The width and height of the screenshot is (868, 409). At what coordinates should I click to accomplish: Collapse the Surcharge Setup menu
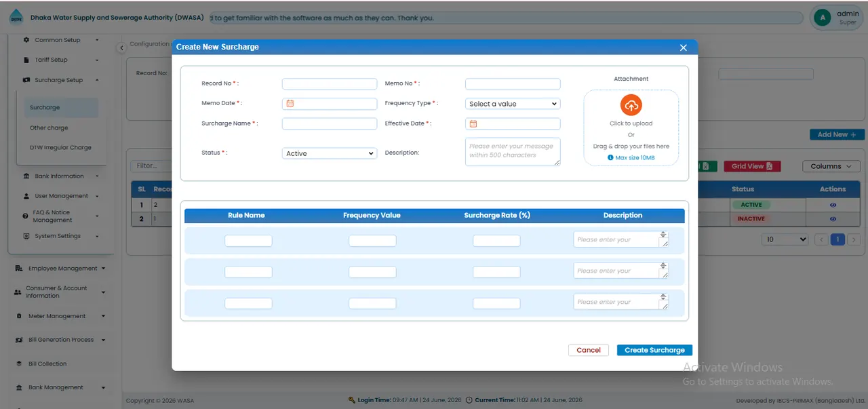coord(97,80)
